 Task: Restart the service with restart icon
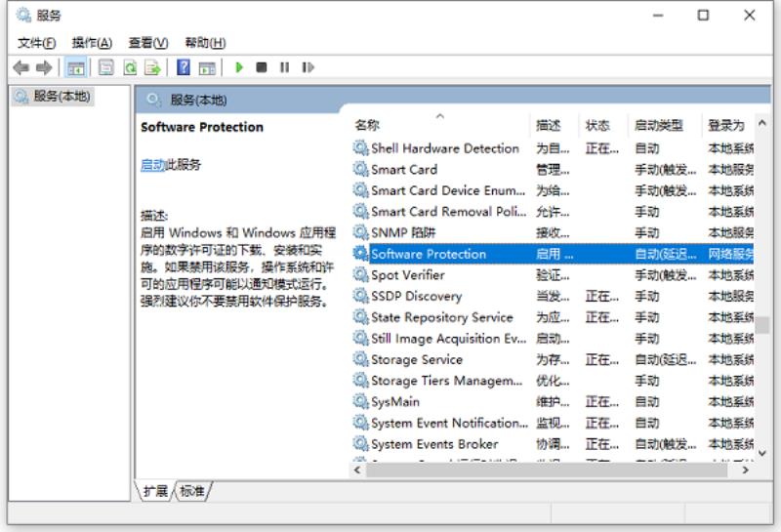pyautogui.click(x=308, y=67)
